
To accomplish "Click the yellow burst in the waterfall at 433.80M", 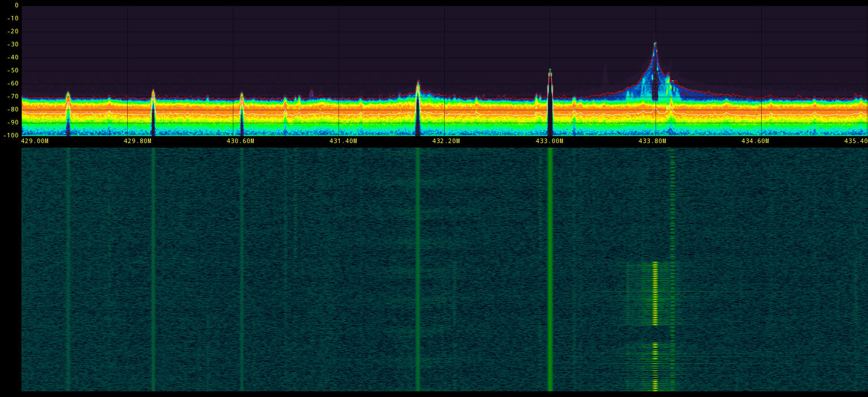I will (x=656, y=294).
